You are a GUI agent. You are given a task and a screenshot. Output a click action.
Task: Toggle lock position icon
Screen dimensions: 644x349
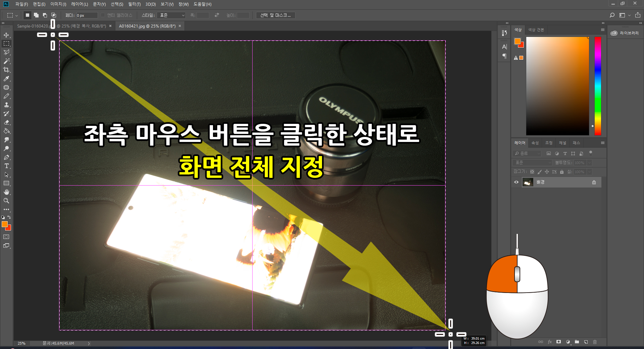click(x=547, y=172)
